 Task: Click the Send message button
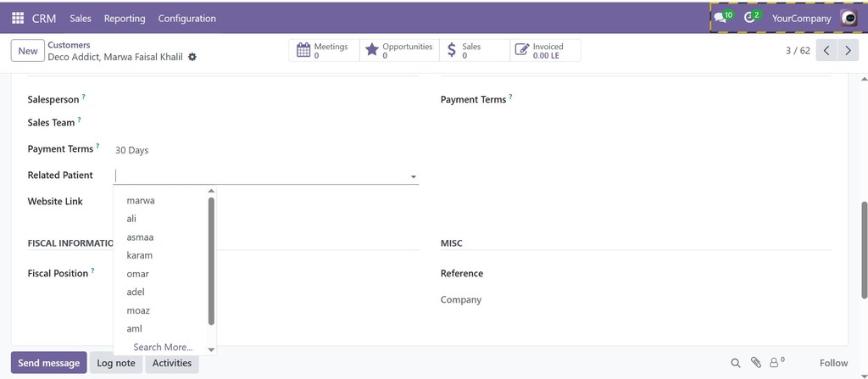tap(48, 363)
